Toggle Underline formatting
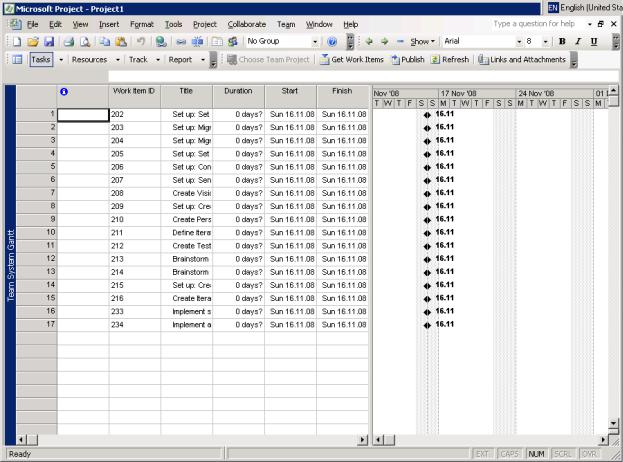This screenshot has width=623, height=462. (x=594, y=41)
